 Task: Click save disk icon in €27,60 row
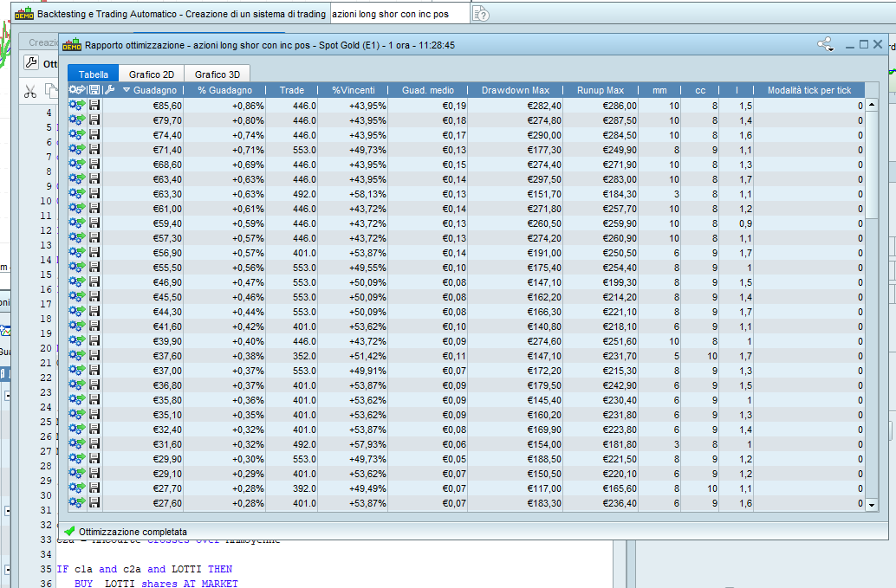pos(94,503)
